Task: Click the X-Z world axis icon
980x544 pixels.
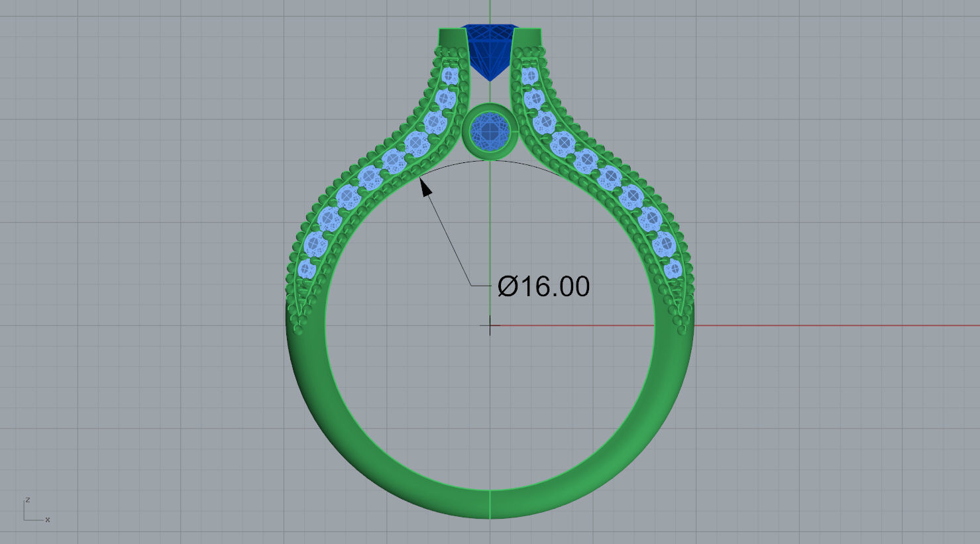Action: [36, 510]
